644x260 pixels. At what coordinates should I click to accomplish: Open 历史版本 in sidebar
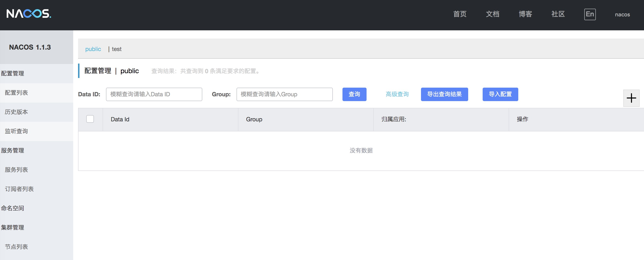click(16, 112)
